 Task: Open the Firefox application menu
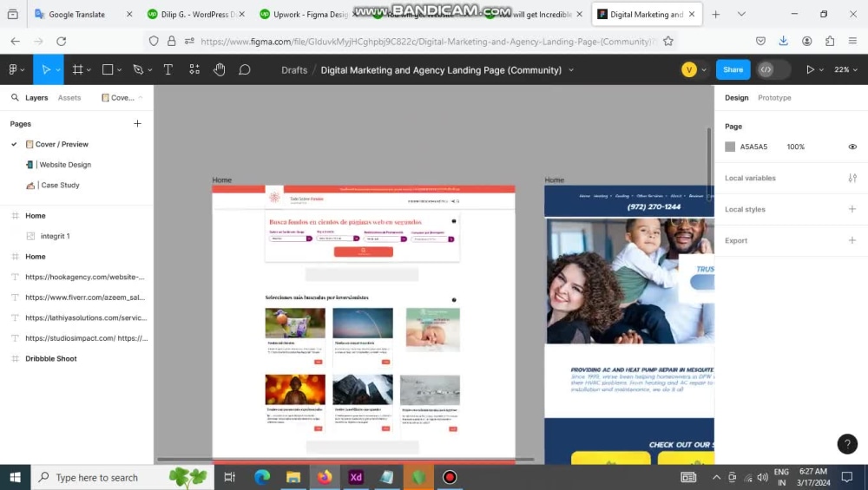coord(852,41)
